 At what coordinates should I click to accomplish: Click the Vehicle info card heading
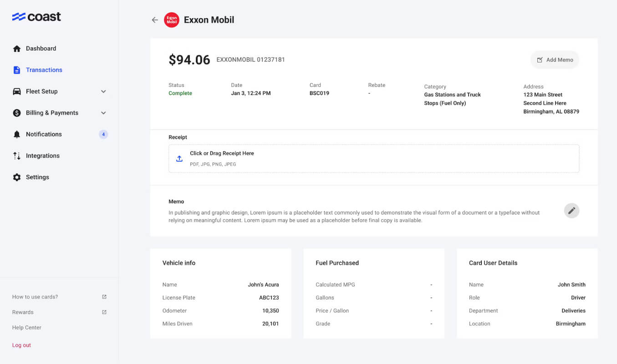pyautogui.click(x=179, y=263)
